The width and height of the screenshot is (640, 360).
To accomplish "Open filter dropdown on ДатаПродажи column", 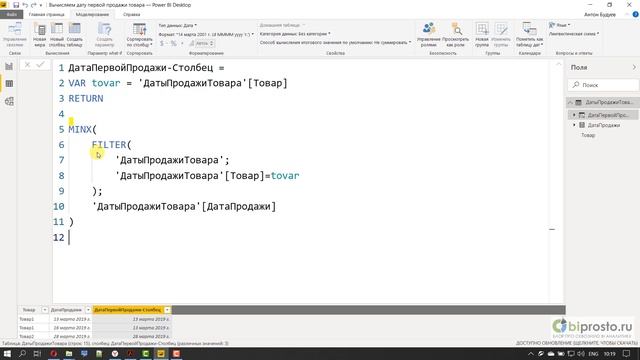I will [88, 310].
